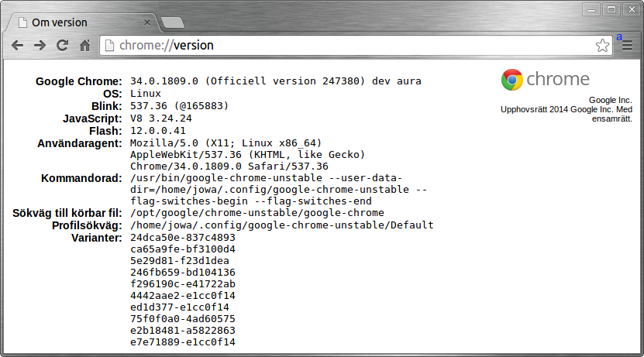The image size is (644, 357).
Task: Select the Om version tab
Action: (81, 22)
